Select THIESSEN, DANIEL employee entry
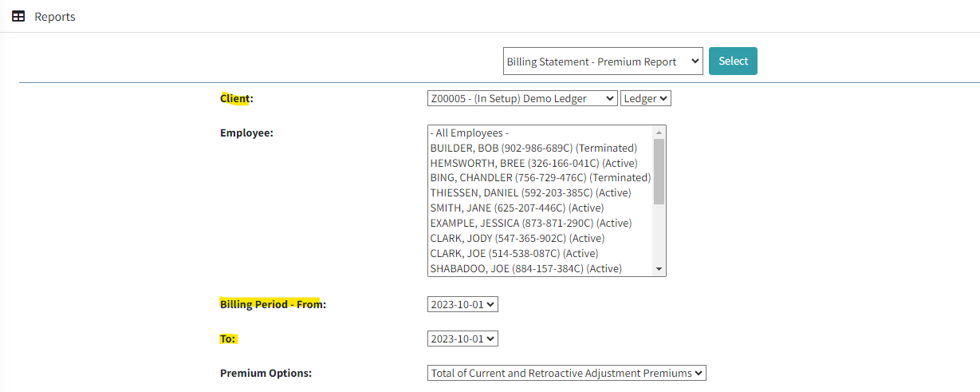Screen dimensions: 980x392 click(530, 193)
